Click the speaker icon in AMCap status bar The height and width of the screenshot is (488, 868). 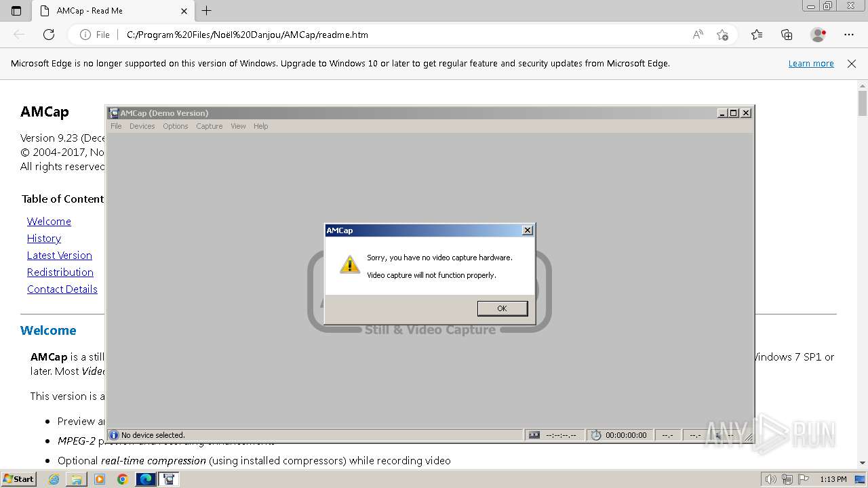718,435
